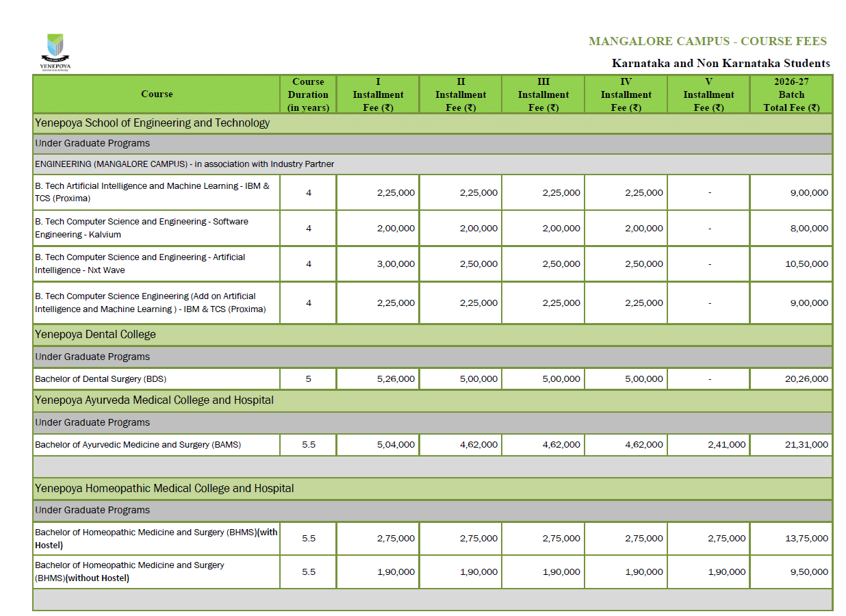Select the 2026-27 Batch Total Fee header
846x616 pixels.
point(791,94)
